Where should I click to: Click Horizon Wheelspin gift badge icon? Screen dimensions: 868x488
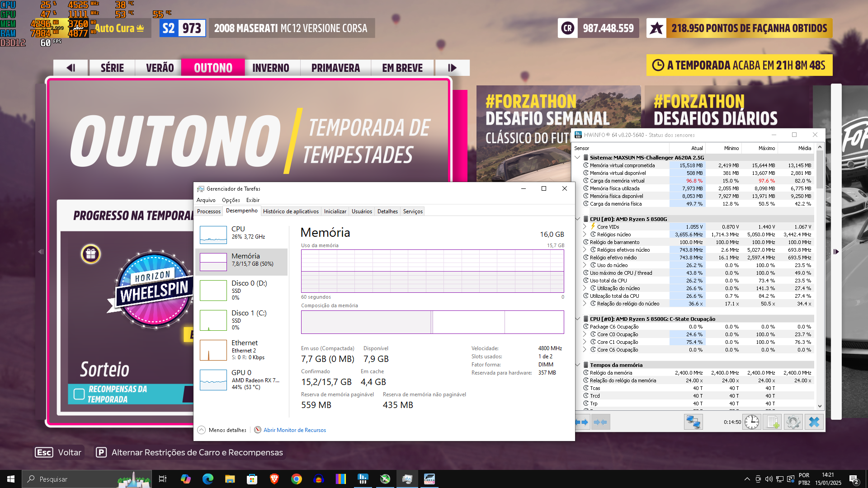tap(90, 254)
